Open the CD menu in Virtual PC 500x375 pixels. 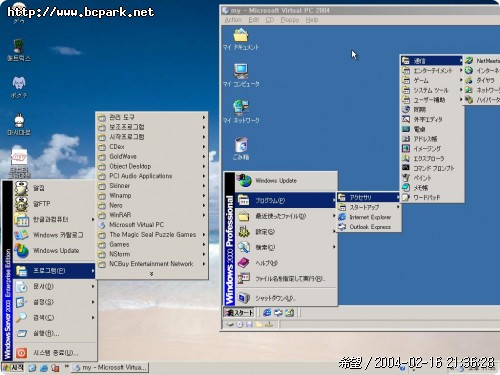(x=270, y=20)
